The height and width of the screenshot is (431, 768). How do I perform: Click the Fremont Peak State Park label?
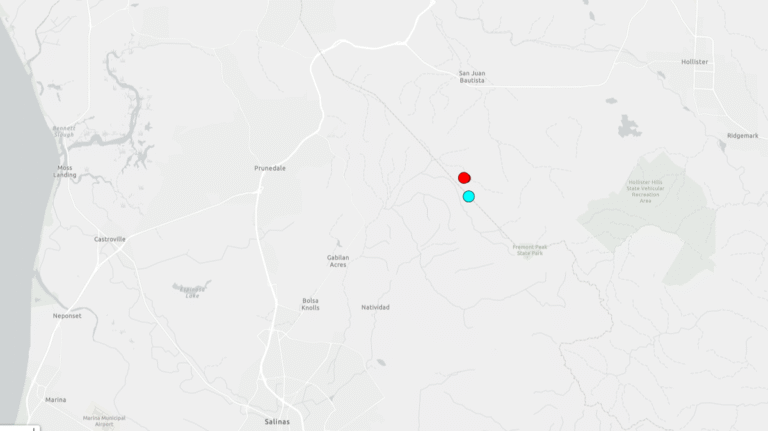[530, 250]
